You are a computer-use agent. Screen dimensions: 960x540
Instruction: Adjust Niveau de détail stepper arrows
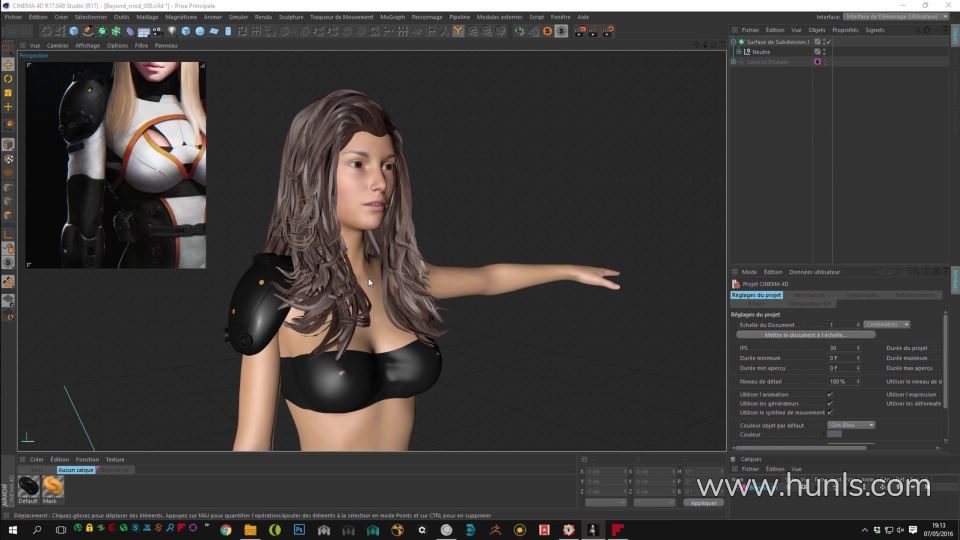click(x=858, y=381)
